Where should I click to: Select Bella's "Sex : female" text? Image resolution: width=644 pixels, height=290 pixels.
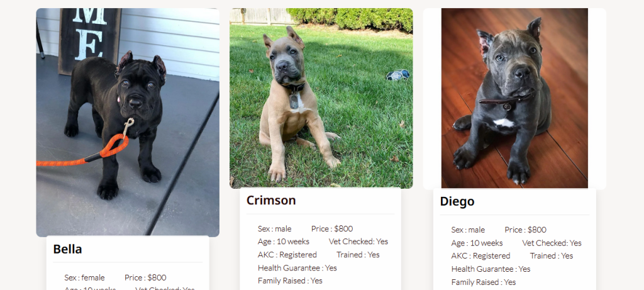84,277
